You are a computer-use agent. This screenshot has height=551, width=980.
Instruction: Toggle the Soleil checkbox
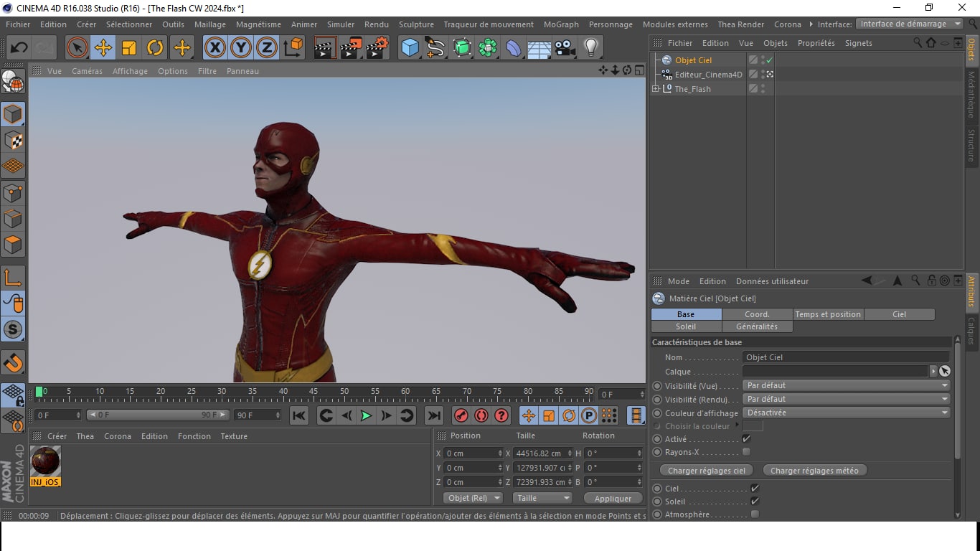755,501
